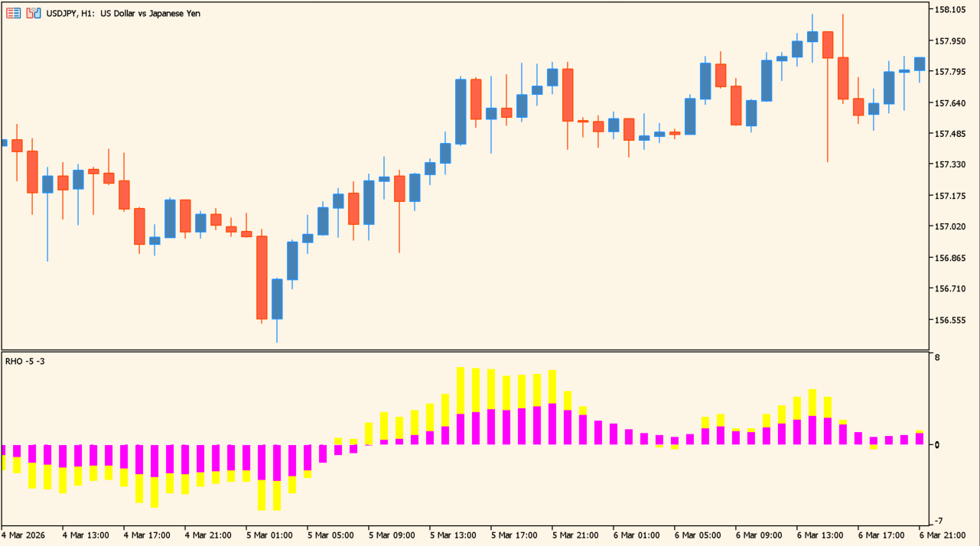Click the RHO -5 -3 indicator label
The height and width of the screenshot is (546, 980).
(x=25, y=361)
